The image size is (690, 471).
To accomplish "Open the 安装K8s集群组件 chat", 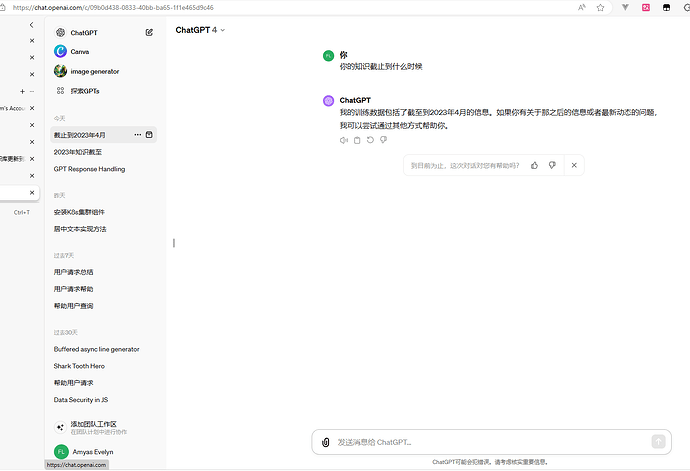I will (79, 212).
